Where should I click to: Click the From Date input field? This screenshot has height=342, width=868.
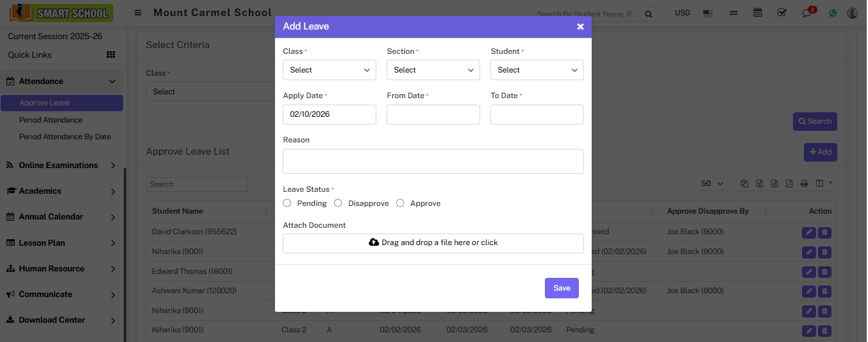pyautogui.click(x=433, y=115)
